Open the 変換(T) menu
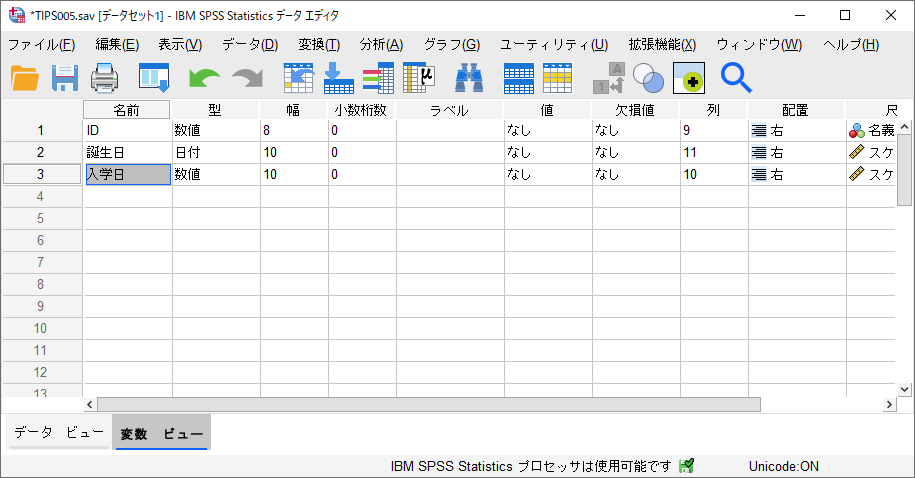Screen dimensions: 915x478 319,45
